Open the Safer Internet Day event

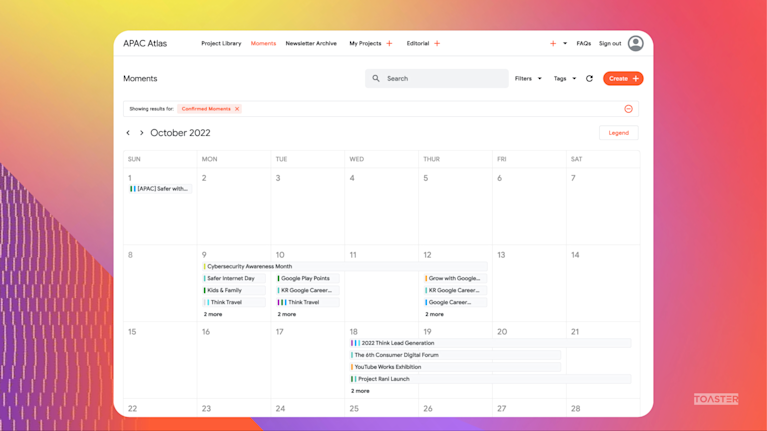(234, 278)
